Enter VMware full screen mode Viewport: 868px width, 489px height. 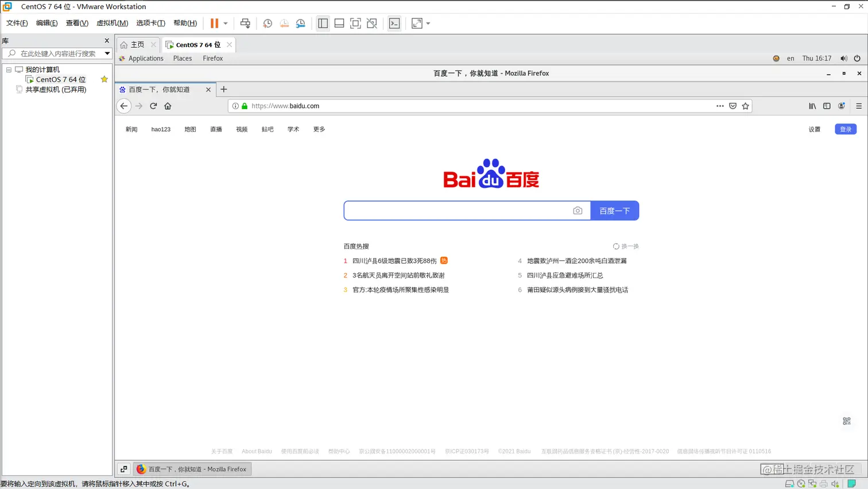tap(355, 24)
